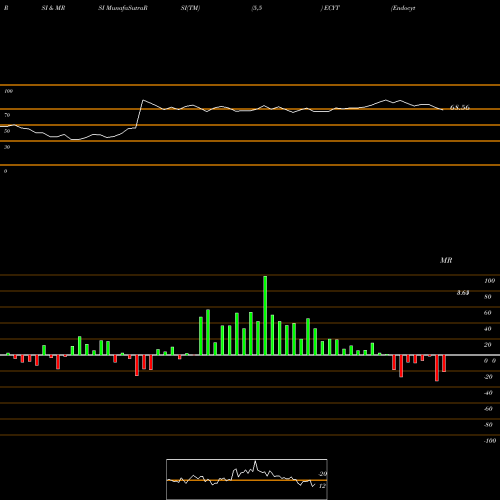Click the value 12 in the mini chart

click(x=322, y=486)
